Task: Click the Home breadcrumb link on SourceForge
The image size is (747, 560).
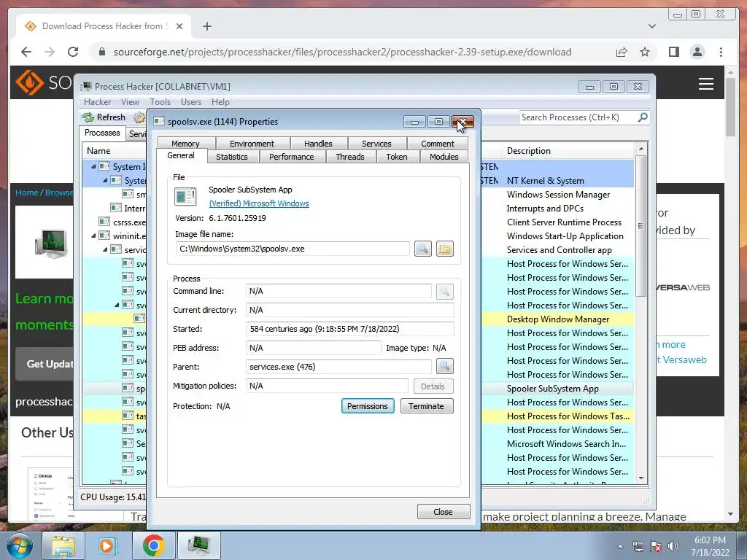Action: pos(27,192)
